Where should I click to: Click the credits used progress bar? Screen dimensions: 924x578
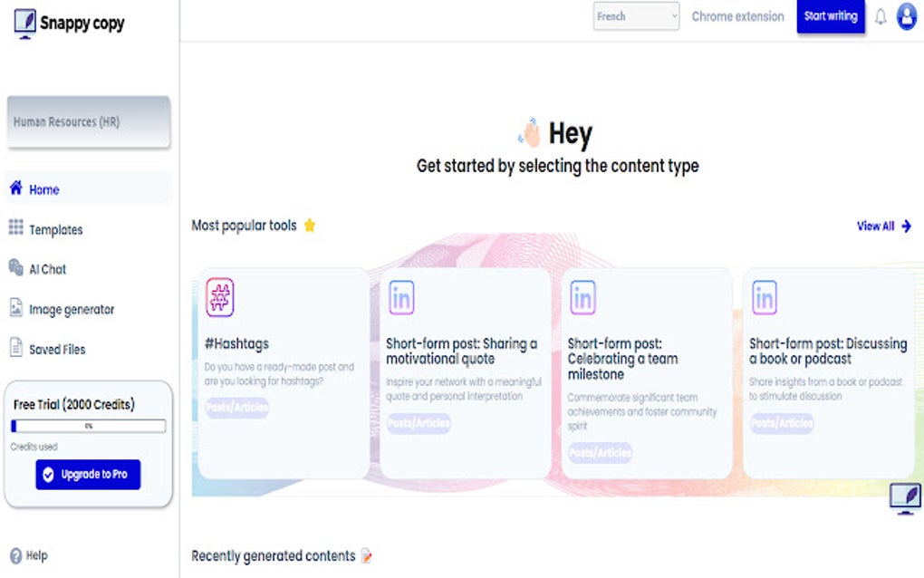(88, 425)
